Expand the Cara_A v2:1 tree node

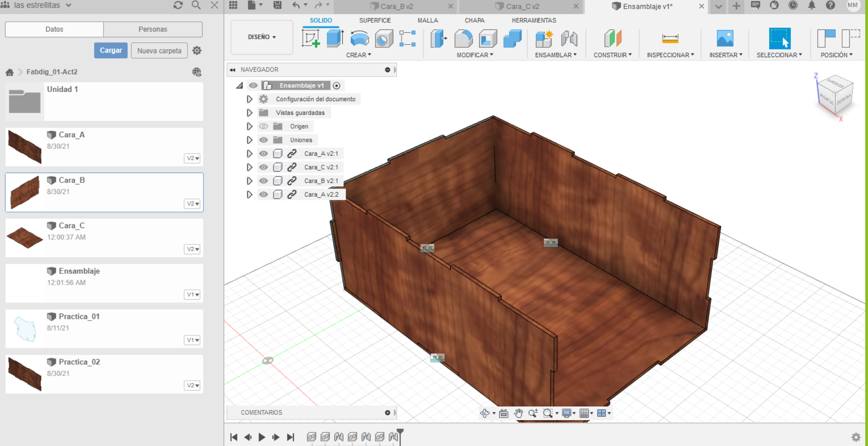[249, 154]
